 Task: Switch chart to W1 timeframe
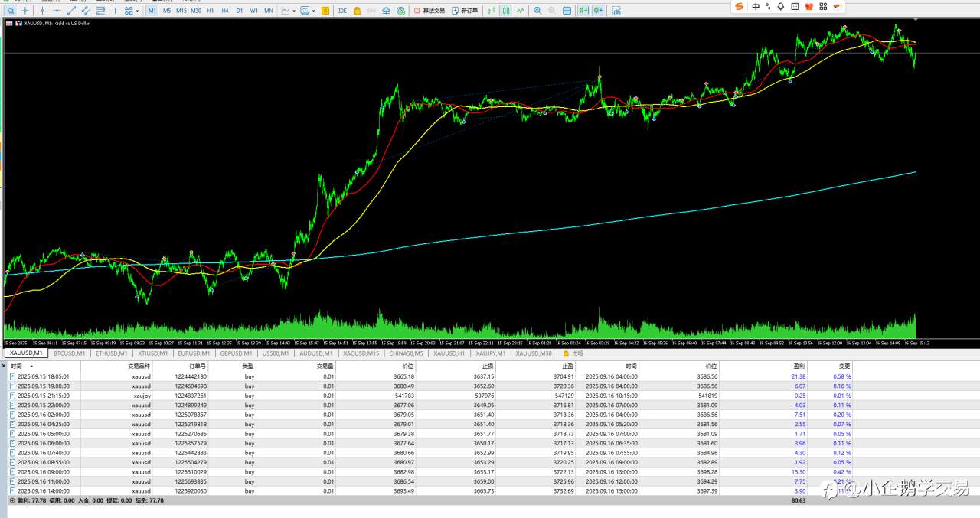[253, 11]
